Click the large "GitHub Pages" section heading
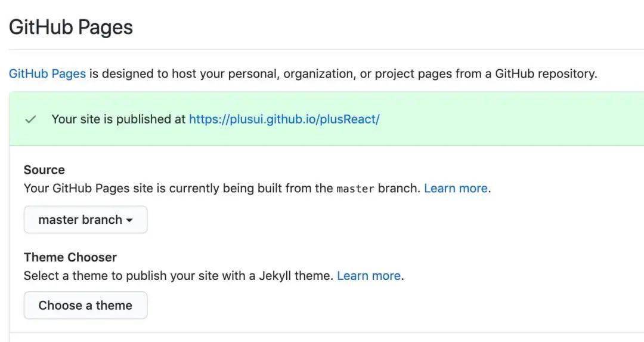This screenshot has width=644, height=342. tap(71, 27)
